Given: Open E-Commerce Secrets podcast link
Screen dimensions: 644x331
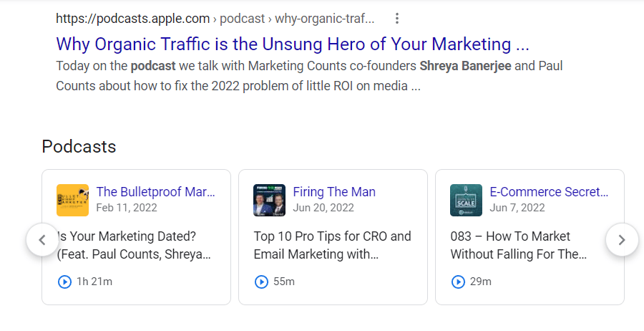Looking at the screenshot, I should tap(549, 192).
